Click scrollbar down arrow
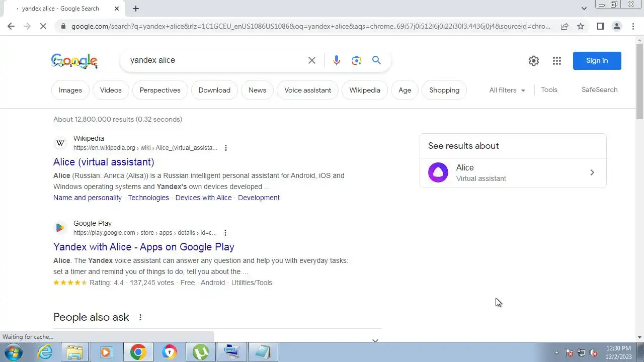The width and height of the screenshot is (644, 362). [640, 337]
